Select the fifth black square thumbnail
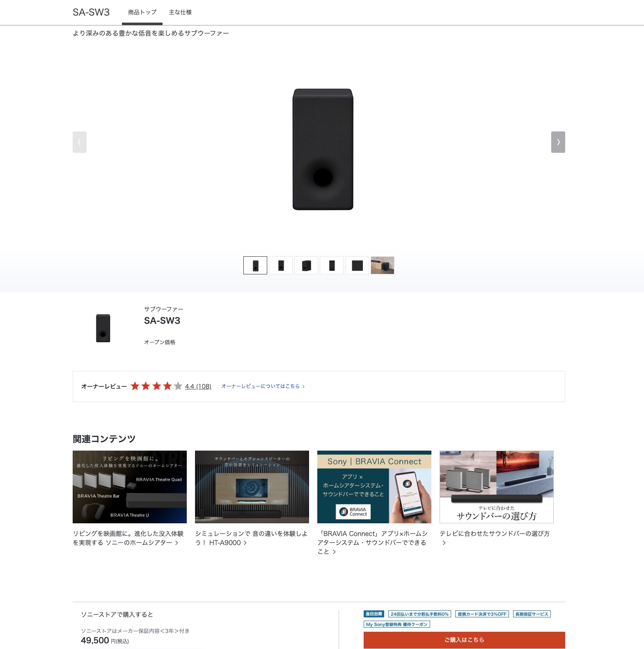Viewport: 644px width, 649px height. click(357, 265)
